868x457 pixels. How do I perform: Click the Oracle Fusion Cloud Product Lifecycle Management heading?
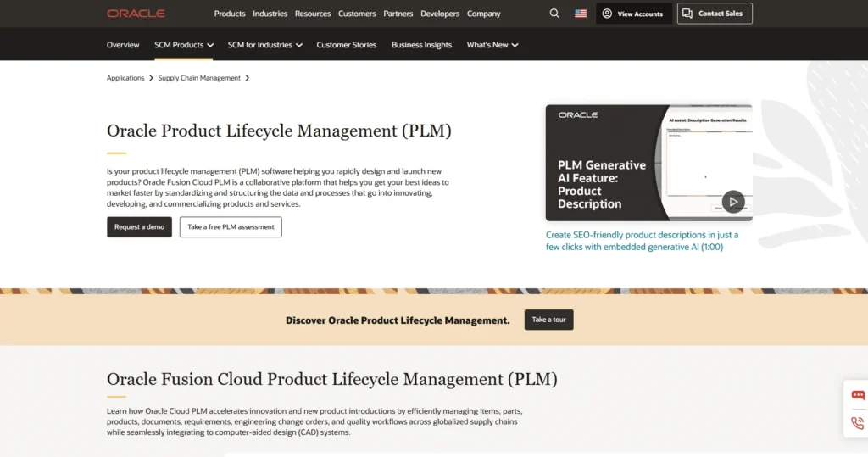click(x=332, y=379)
